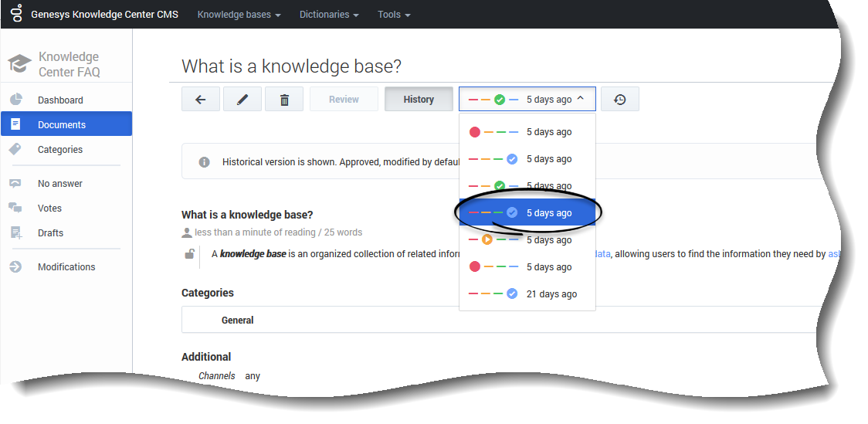Image resolution: width=868 pixels, height=424 pixels.
Task: Click the restore version clock icon
Action: (x=619, y=100)
